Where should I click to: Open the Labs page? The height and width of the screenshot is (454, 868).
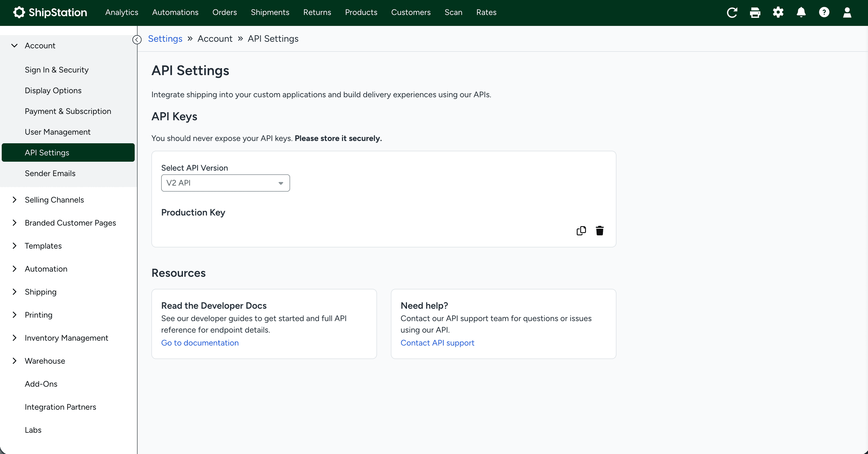point(33,430)
